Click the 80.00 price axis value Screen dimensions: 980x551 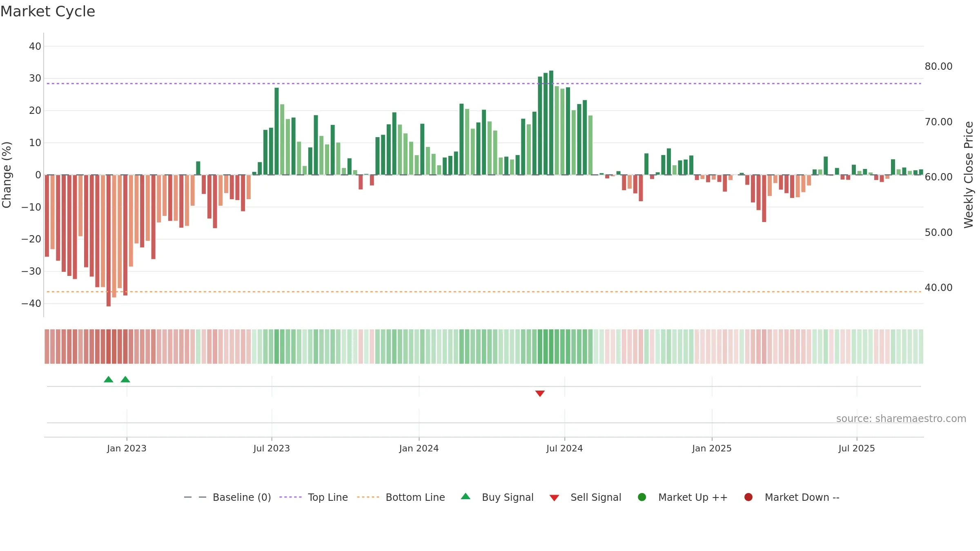pyautogui.click(x=938, y=67)
